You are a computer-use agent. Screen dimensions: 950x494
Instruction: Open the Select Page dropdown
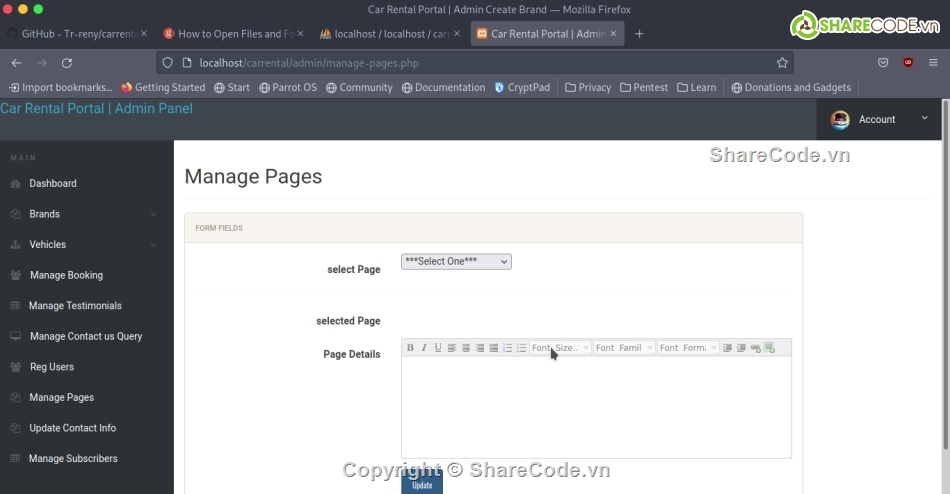click(456, 261)
